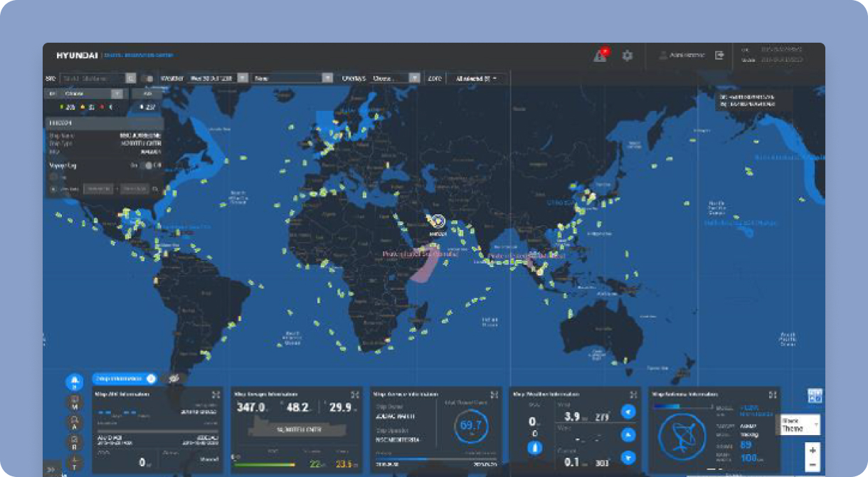Click the ship search magnifier button
868x477 pixels.
point(131,78)
